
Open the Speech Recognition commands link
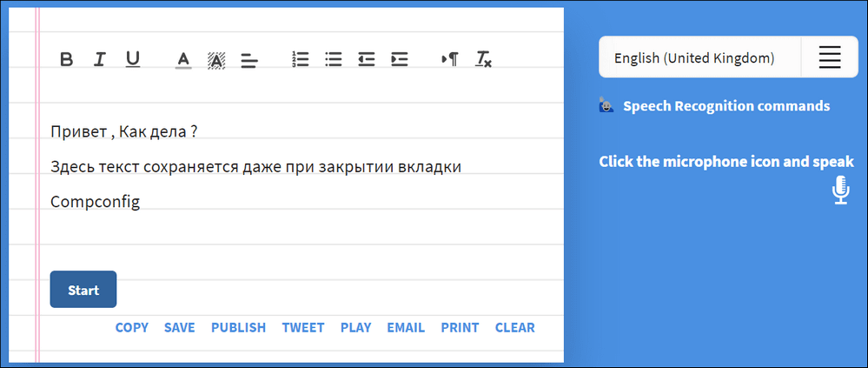pyautogui.click(x=726, y=106)
